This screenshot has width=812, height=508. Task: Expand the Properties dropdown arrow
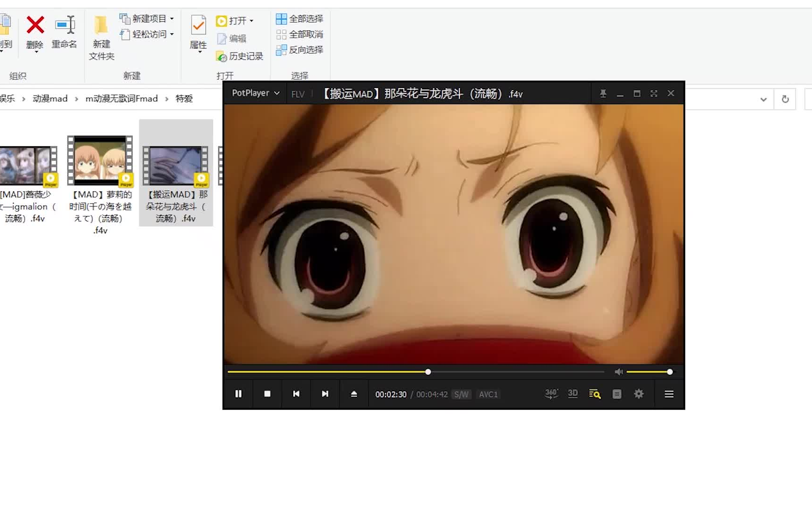199,52
